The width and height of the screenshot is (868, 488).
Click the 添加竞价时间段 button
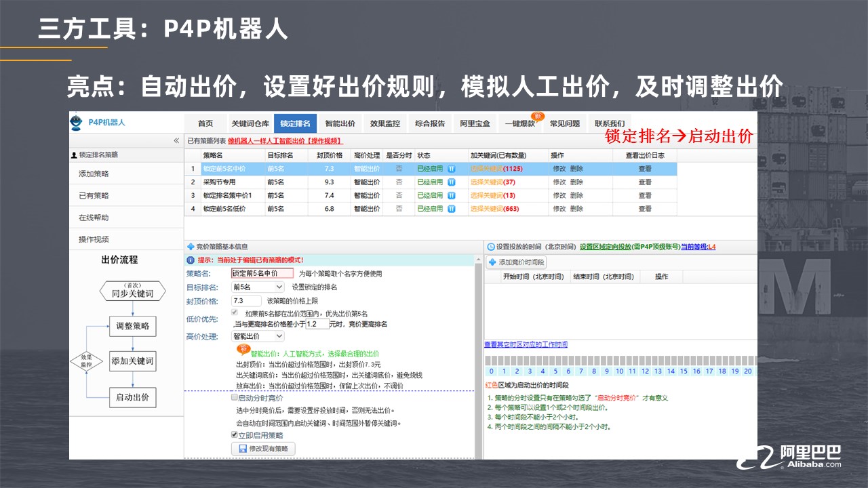click(516, 262)
